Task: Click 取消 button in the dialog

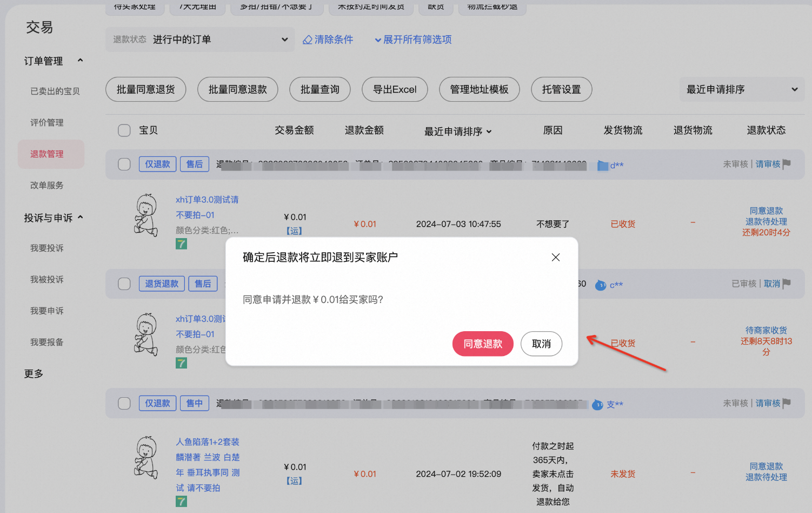Action: (541, 344)
